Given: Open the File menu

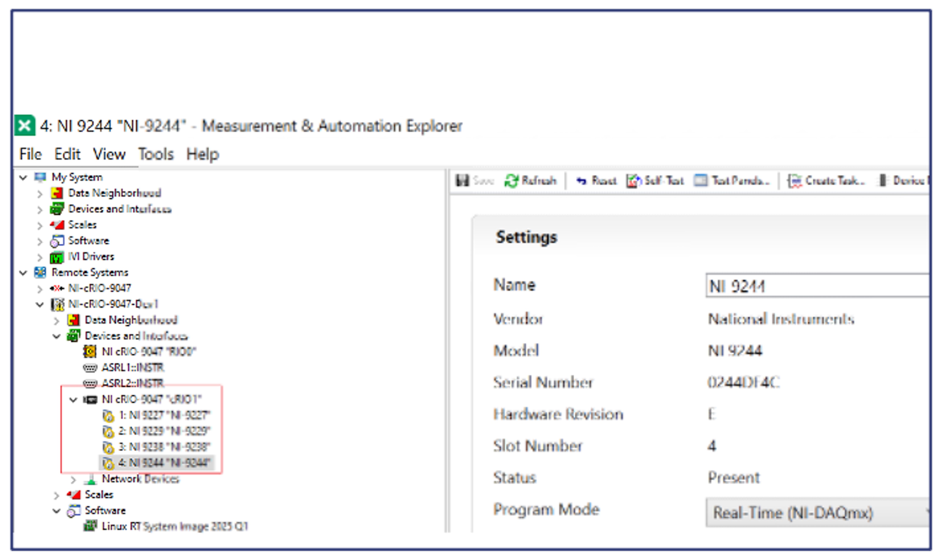Looking at the screenshot, I should pos(30,154).
